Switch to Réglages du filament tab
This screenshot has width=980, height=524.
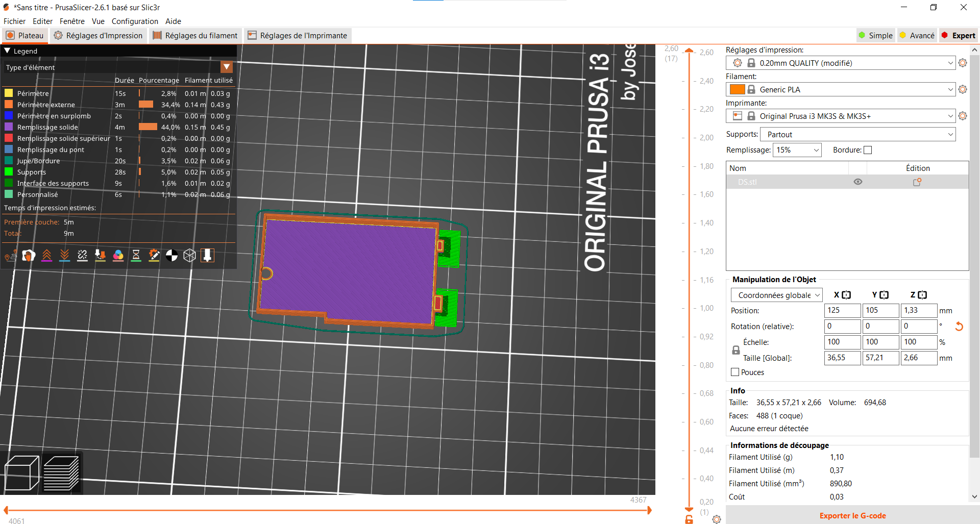(195, 35)
